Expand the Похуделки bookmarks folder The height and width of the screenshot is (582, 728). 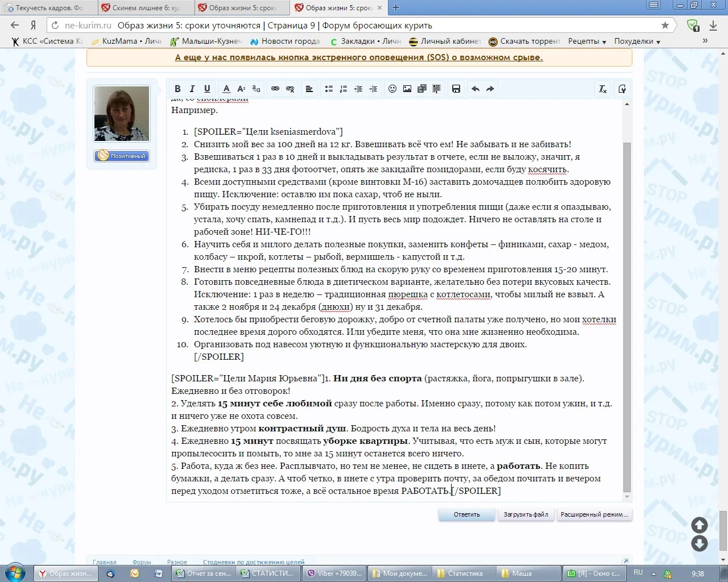637,41
